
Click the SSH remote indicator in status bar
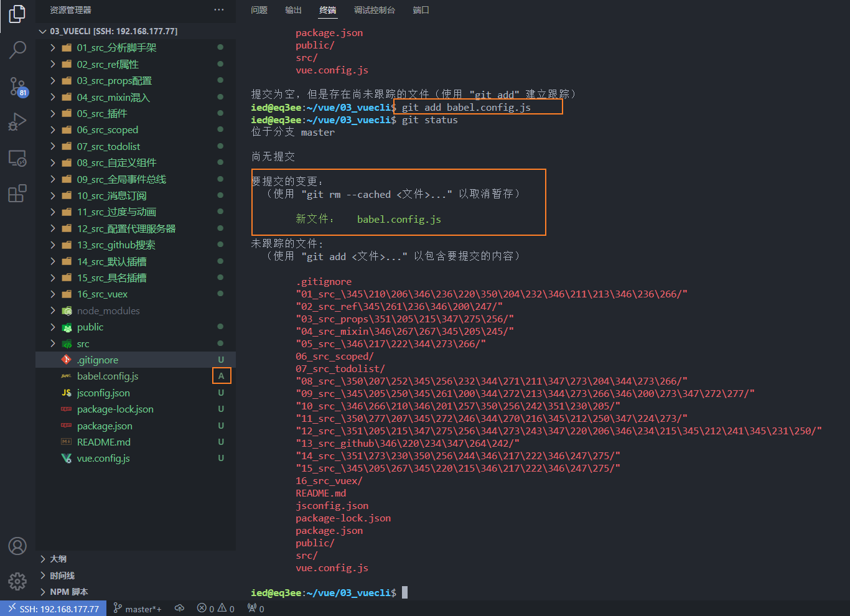(x=54, y=609)
